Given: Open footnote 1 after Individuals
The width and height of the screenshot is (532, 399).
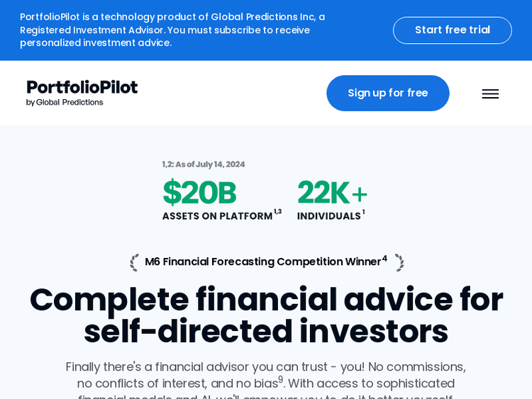Looking at the screenshot, I should 364,212.
